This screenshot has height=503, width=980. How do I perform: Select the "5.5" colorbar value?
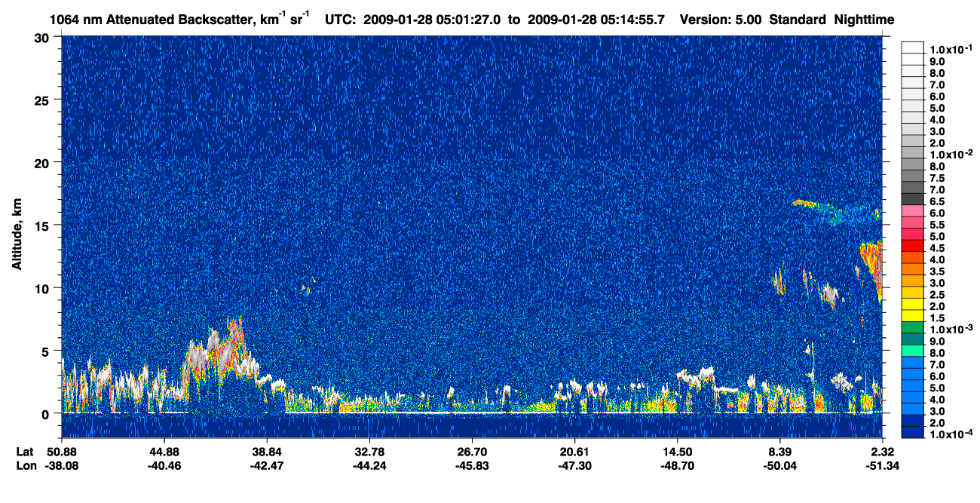tap(937, 225)
